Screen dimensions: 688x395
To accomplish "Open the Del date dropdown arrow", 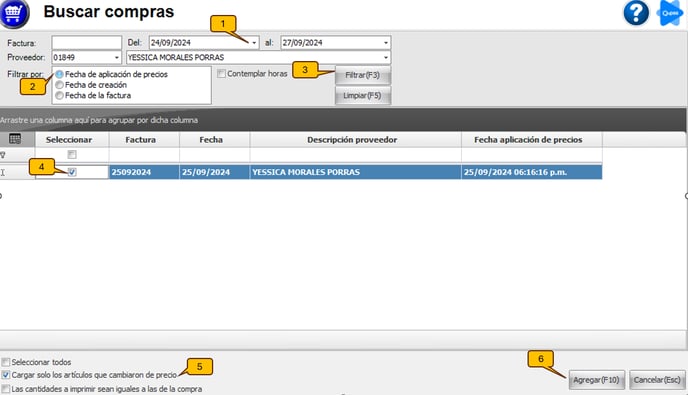I will tap(254, 43).
